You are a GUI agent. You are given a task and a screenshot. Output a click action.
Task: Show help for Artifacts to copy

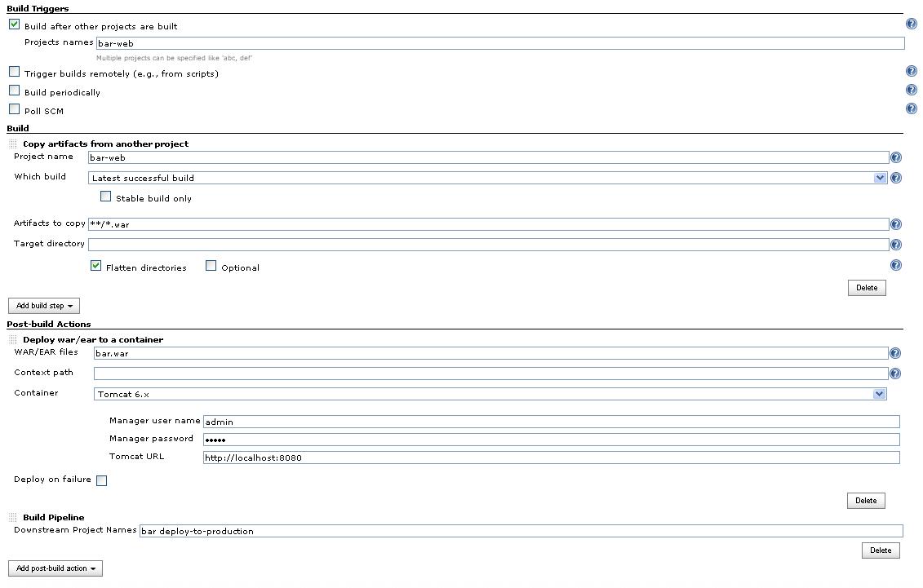(896, 224)
